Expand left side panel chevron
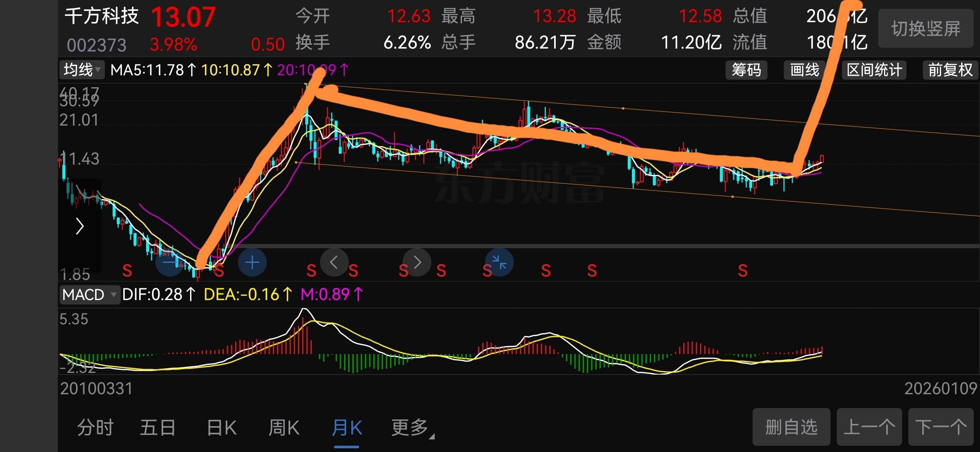980x452 pixels. (80, 226)
